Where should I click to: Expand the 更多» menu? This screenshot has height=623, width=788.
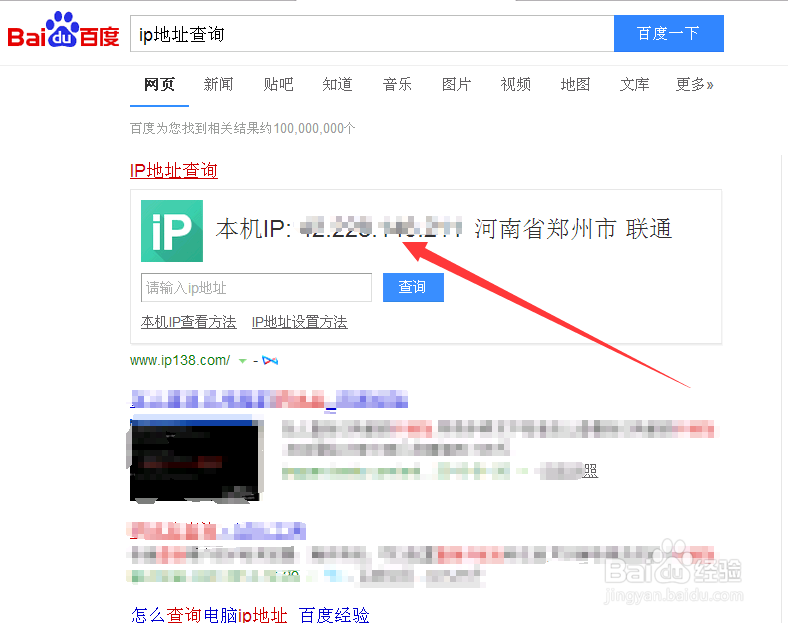point(695,84)
